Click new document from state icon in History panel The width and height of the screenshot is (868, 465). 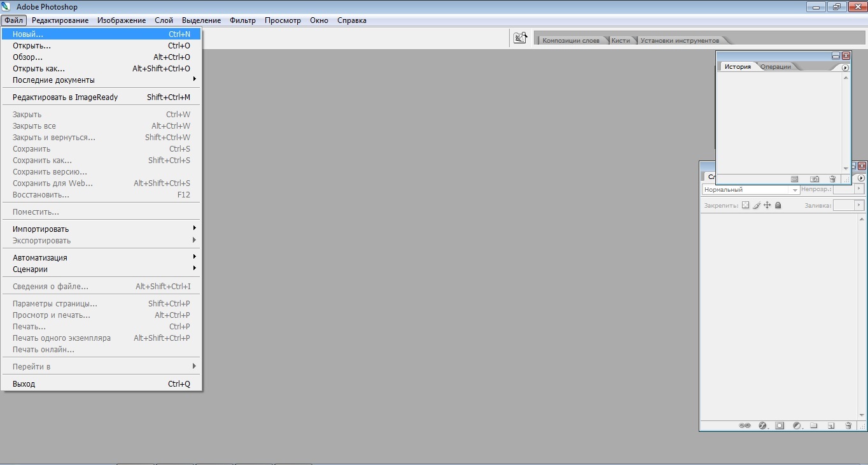tap(795, 180)
